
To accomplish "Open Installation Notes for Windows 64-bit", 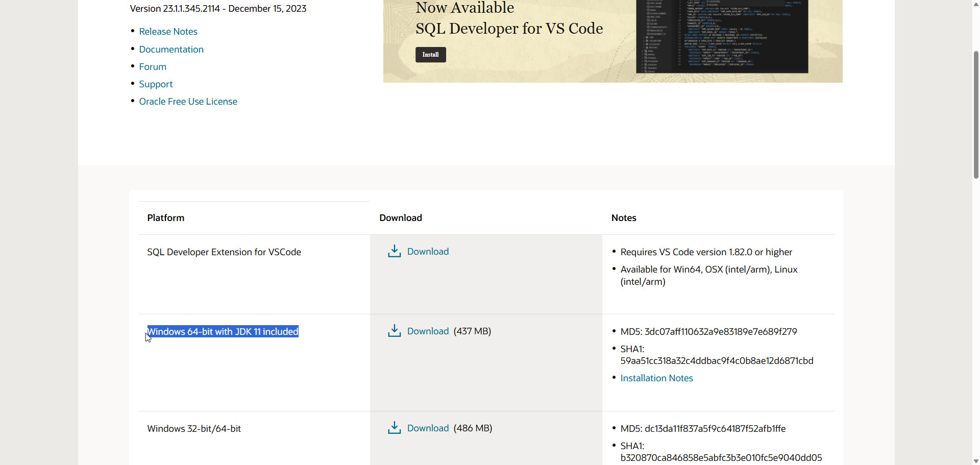I will (656, 378).
